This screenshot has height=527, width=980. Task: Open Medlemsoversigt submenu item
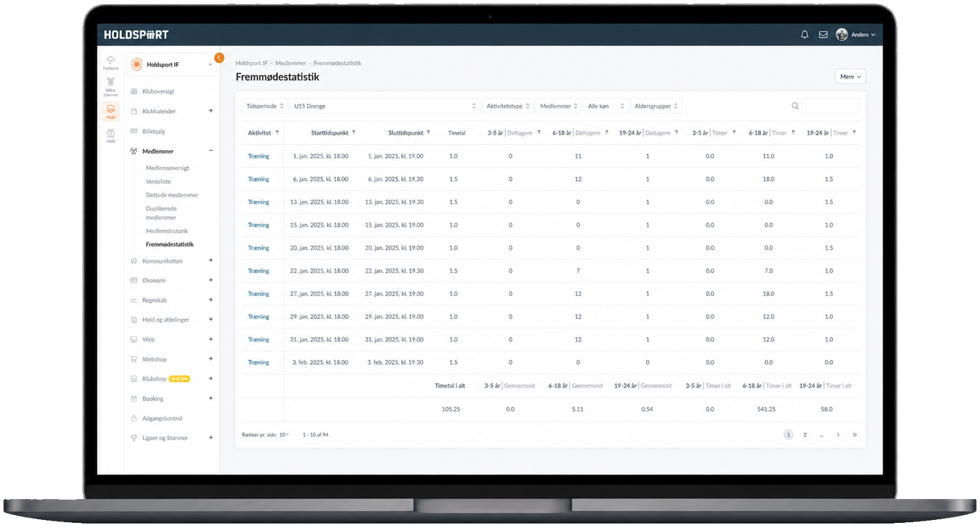(167, 168)
